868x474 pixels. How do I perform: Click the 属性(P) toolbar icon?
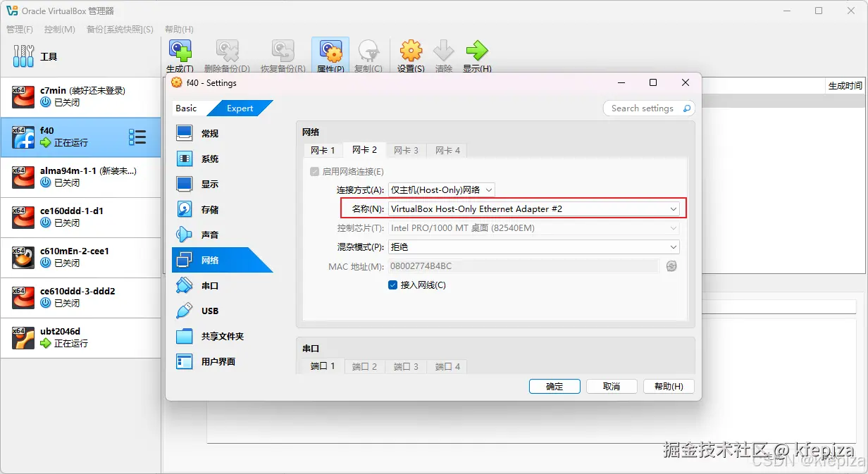click(x=330, y=53)
